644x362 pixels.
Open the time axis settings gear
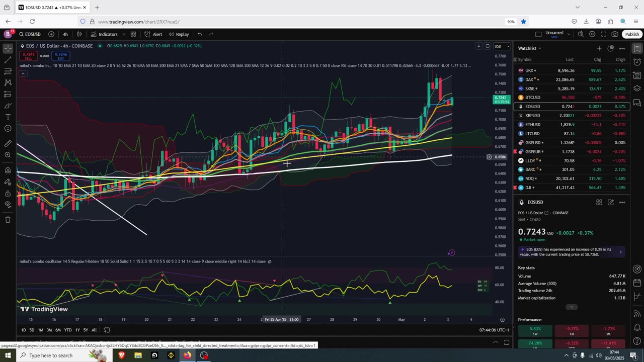[x=502, y=320]
